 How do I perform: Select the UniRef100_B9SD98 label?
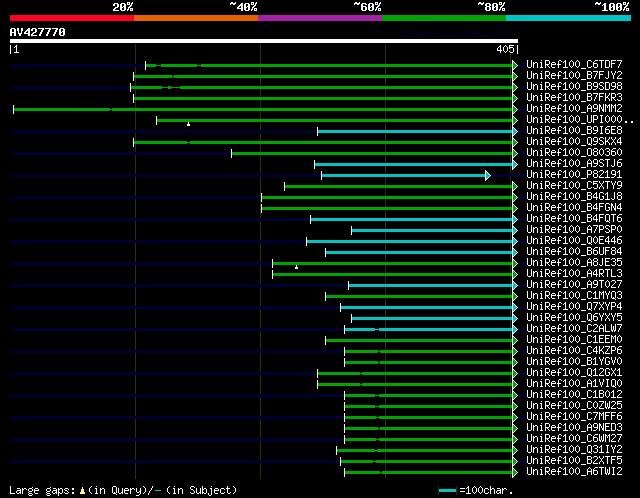(574, 87)
